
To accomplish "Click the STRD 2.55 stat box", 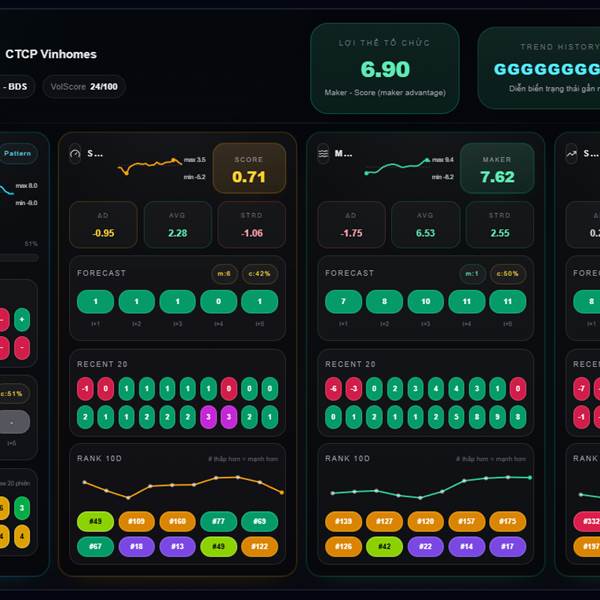I will [500, 225].
